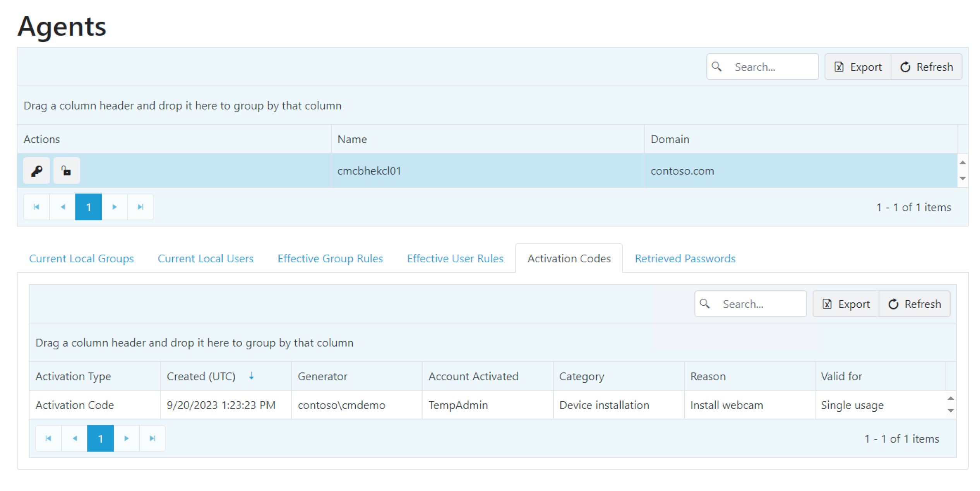Click the refresh icon in the Activation Codes panel
This screenshot has width=980, height=491.
893,304
